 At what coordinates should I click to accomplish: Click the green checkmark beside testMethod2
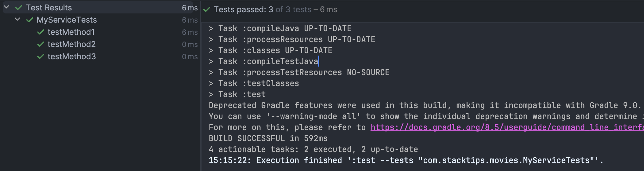click(41, 44)
